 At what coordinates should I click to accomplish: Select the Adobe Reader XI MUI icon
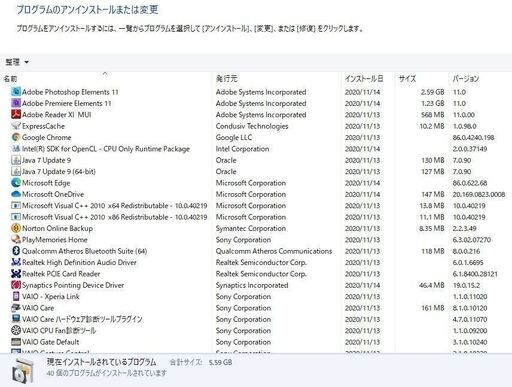click(x=16, y=114)
